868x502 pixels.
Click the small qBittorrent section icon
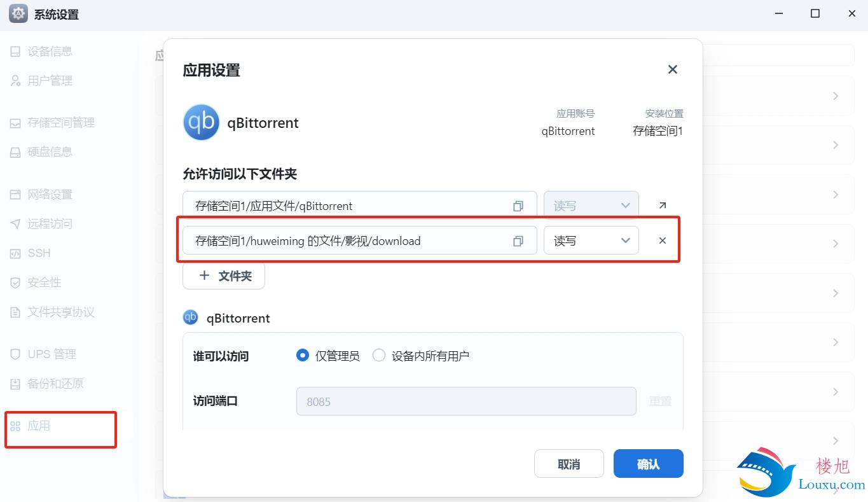[190, 317]
